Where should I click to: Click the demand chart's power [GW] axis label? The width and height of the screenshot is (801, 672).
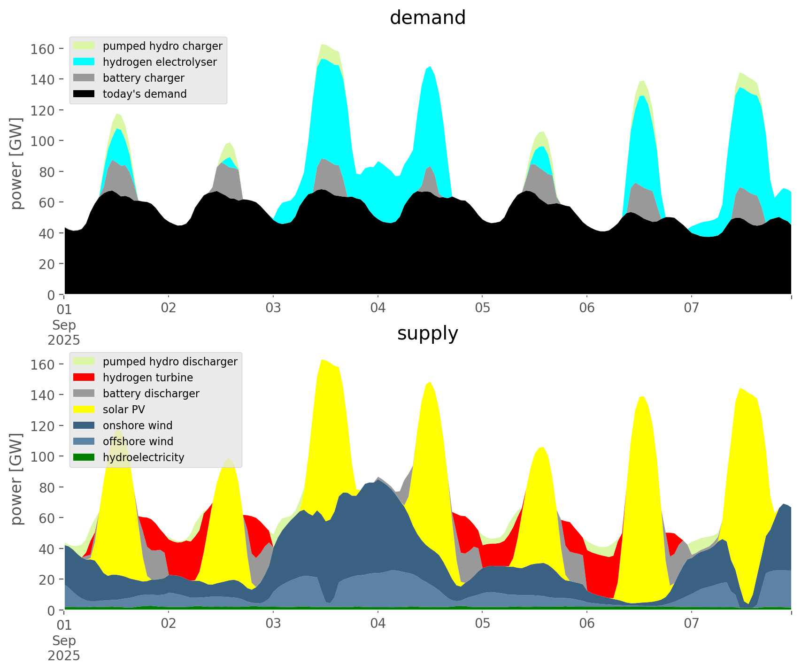coord(16,163)
